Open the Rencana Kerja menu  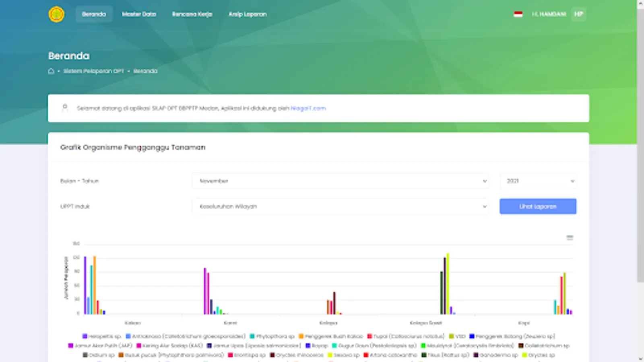[x=192, y=14]
